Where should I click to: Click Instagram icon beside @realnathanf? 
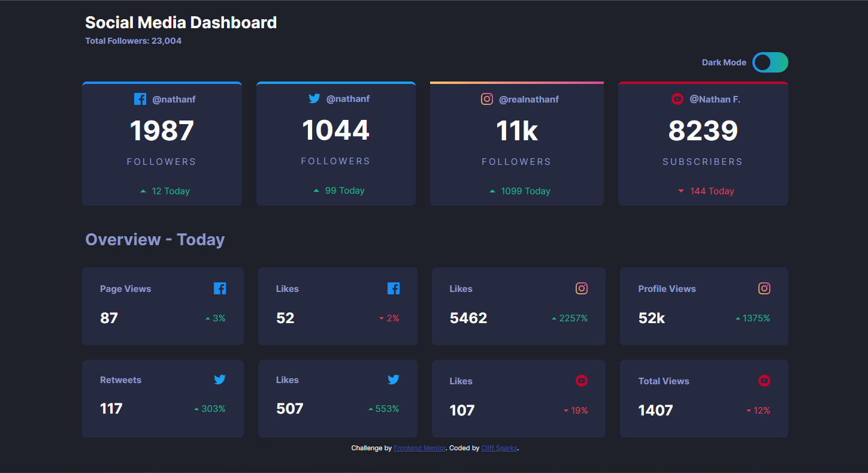pyautogui.click(x=487, y=99)
